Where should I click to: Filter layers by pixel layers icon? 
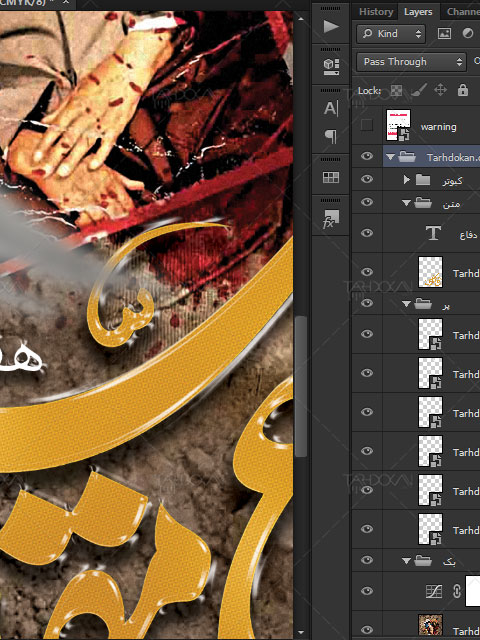click(444, 33)
